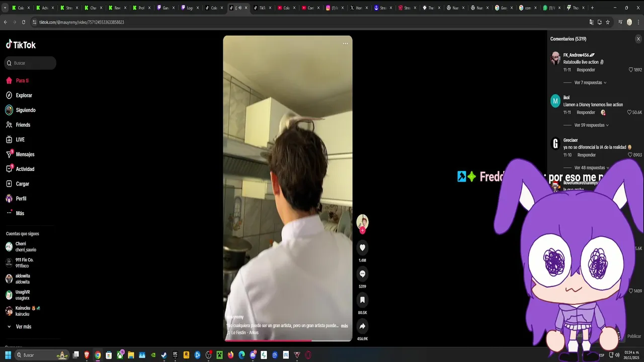Open the video's three-dot options menu
The width and height of the screenshot is (644, 362).
coord(345,44)
